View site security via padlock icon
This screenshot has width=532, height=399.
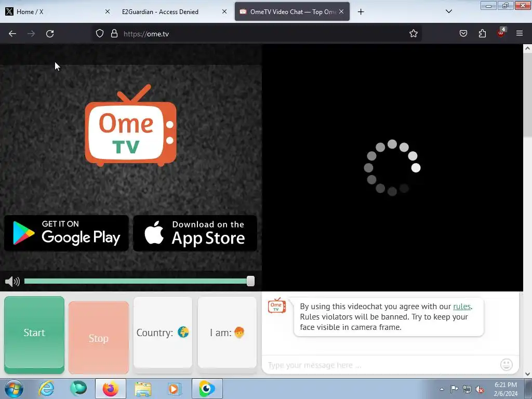coord(114,33)
